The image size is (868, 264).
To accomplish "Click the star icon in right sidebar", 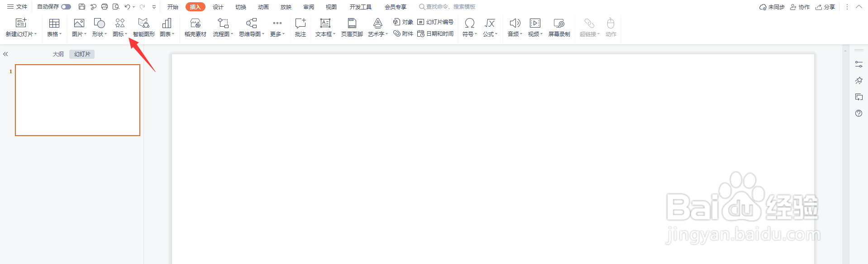I will click(x=858, y=80).
